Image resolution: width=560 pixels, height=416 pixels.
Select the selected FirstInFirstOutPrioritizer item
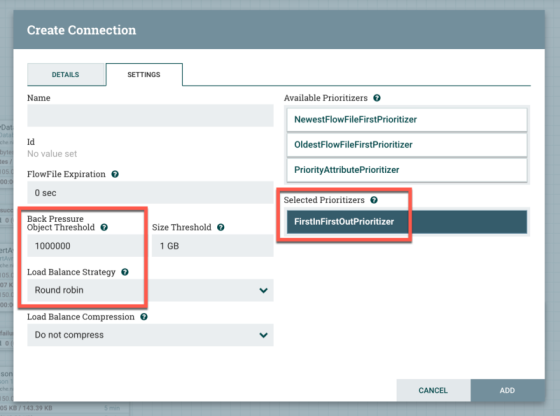point(407,222)
